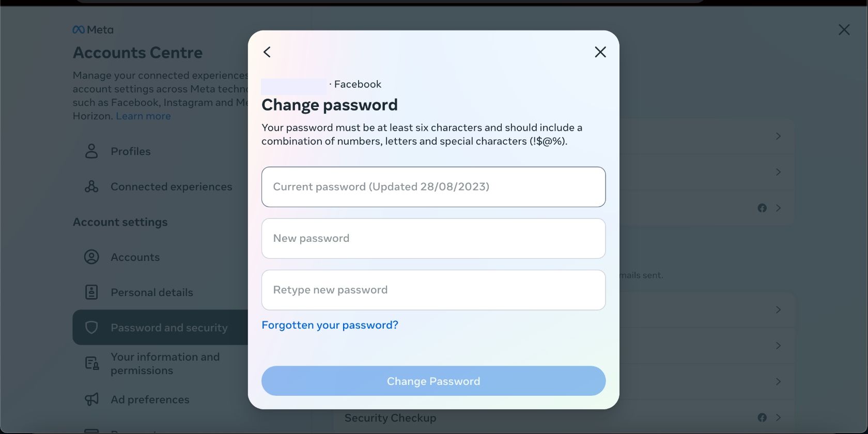Click the Meta logo
This screenshot has width=868, height=434.
click(93, 29)
